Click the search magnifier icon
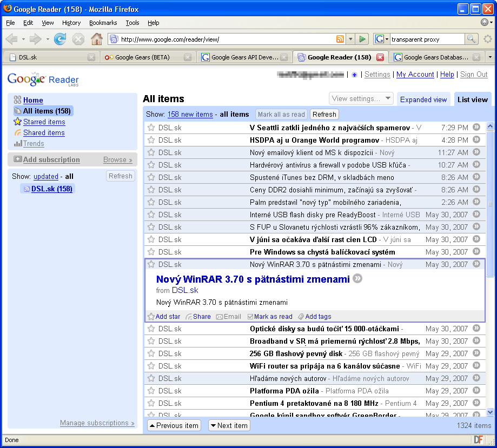 coord(472,39)
